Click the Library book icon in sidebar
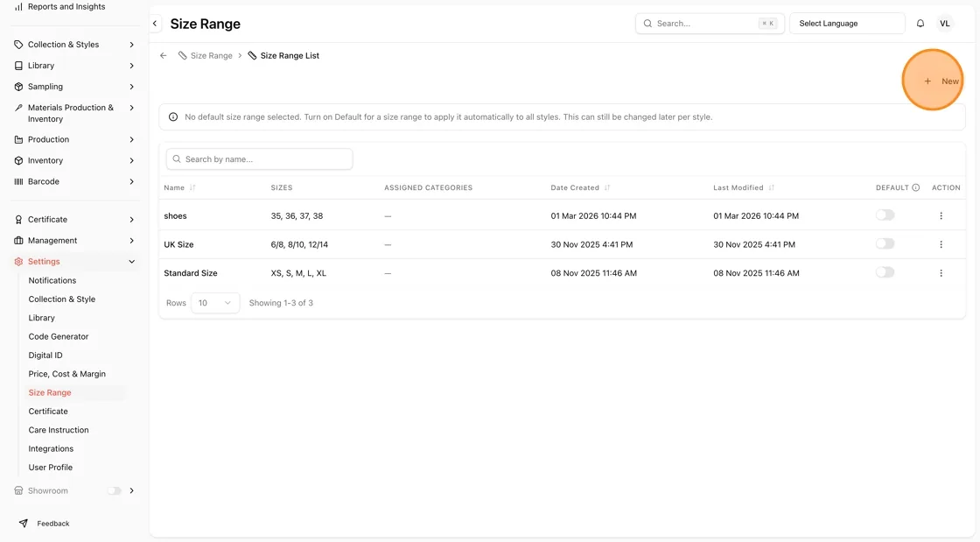This screenshot has height=542, width=980. (18, 66)
